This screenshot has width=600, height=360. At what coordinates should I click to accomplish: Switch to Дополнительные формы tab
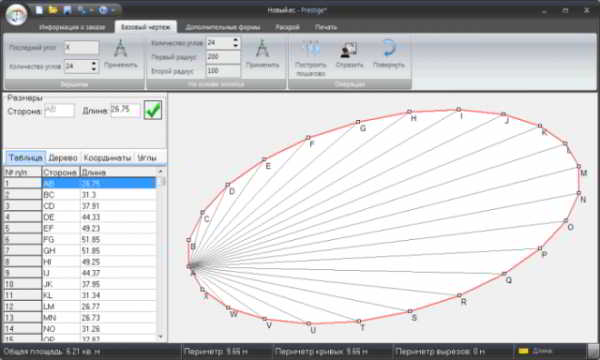tap(223, 27)
